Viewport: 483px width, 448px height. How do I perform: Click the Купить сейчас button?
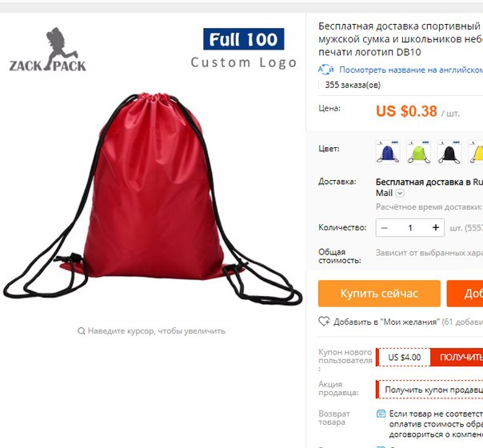pos(379,294)
